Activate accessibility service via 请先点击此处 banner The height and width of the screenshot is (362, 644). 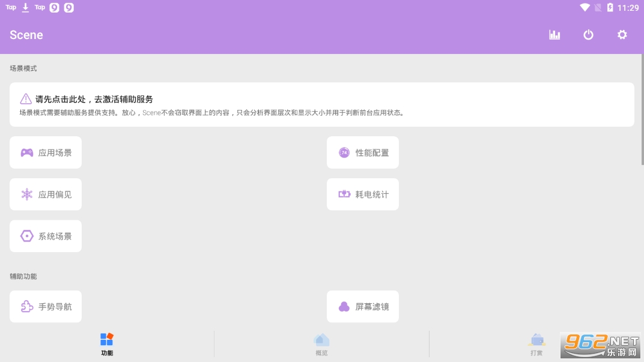(321, 104)
